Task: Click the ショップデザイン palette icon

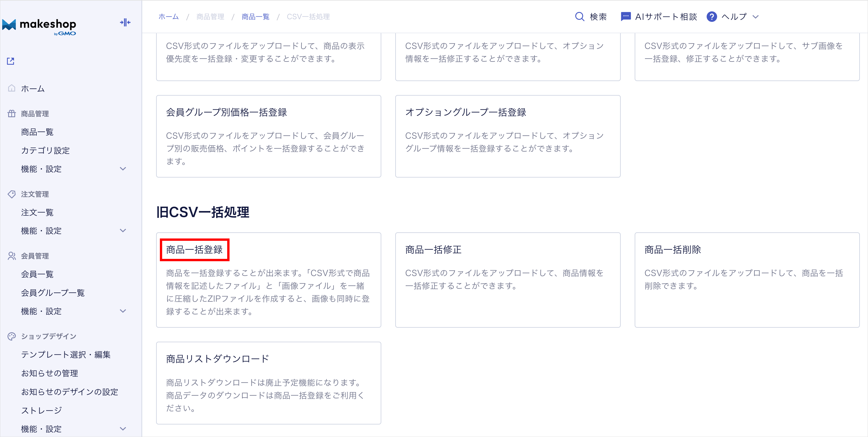Action: (11, 336)
